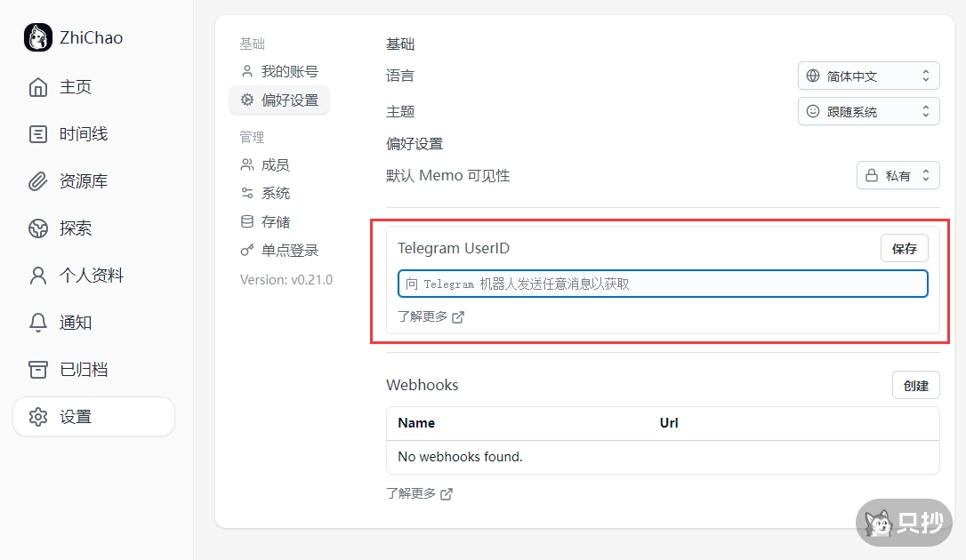Click the Telegram UserID input field

pos(663,283)
